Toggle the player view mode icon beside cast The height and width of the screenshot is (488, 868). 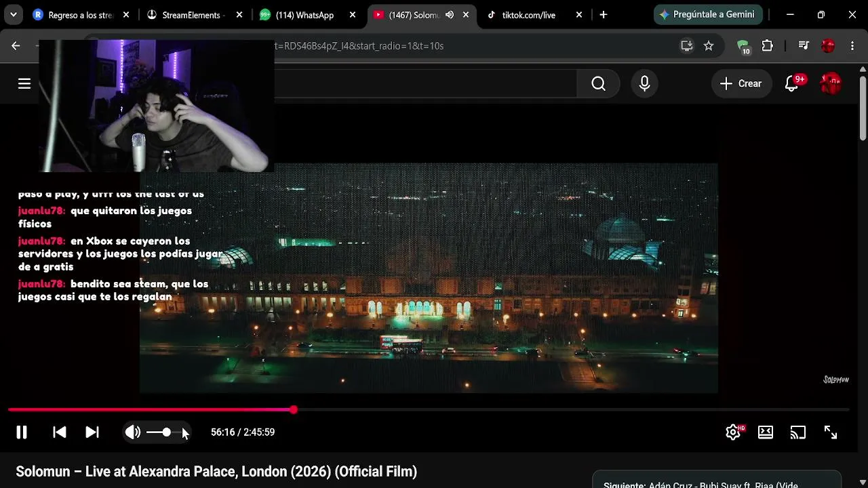coord(766,432)
